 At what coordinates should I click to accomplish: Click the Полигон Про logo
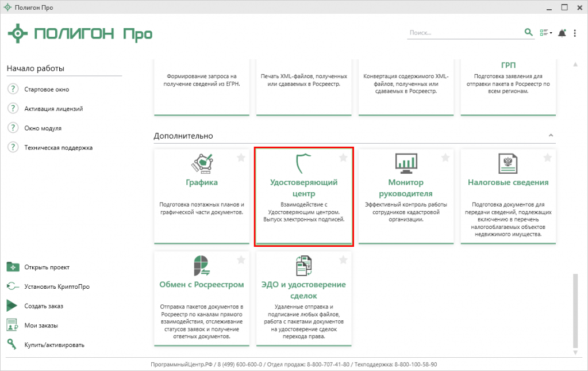[80, 33]
